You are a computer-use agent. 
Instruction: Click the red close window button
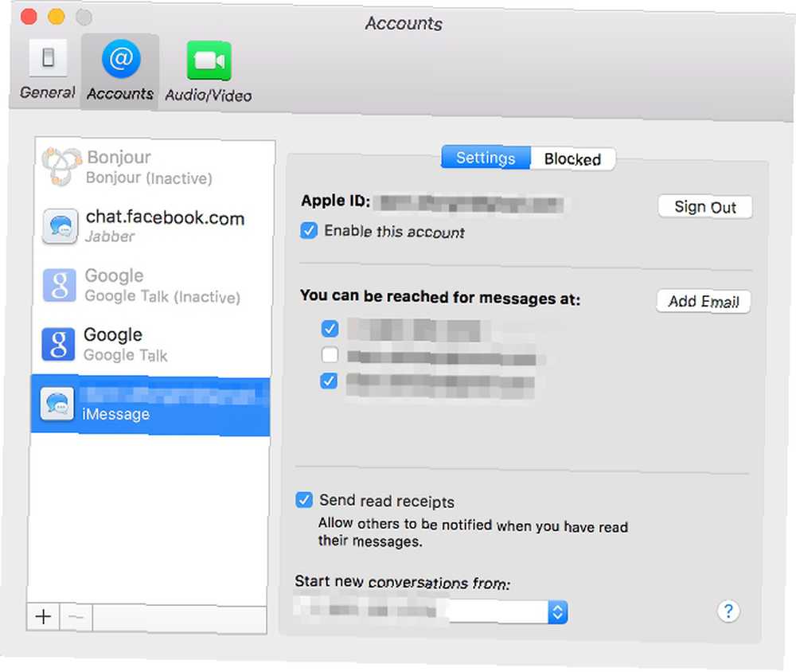29,16
